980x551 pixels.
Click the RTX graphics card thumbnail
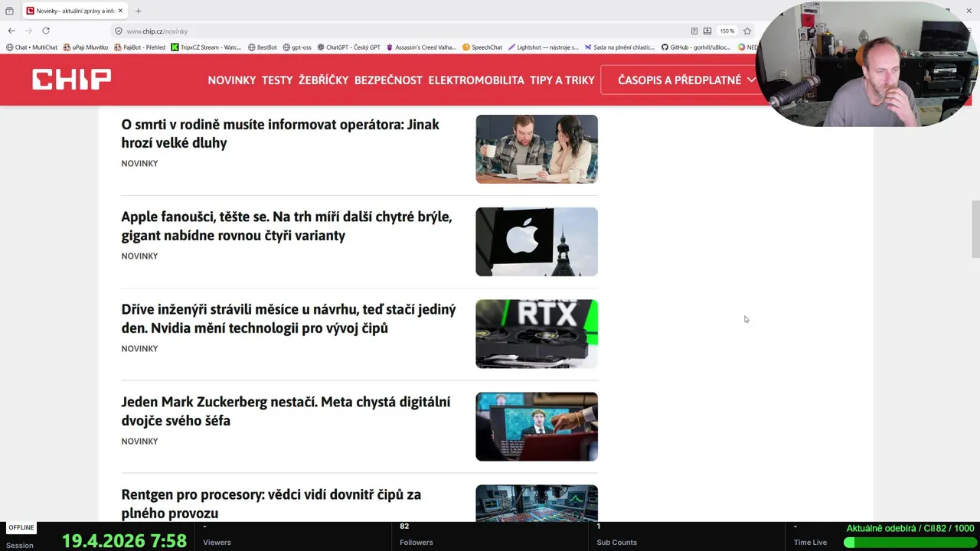pos(537,334)
